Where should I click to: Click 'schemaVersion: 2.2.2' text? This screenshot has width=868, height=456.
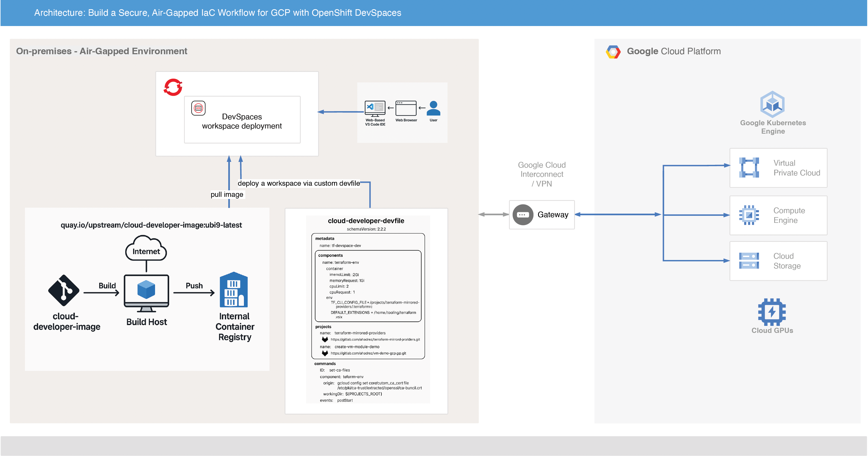coord(366,229)
